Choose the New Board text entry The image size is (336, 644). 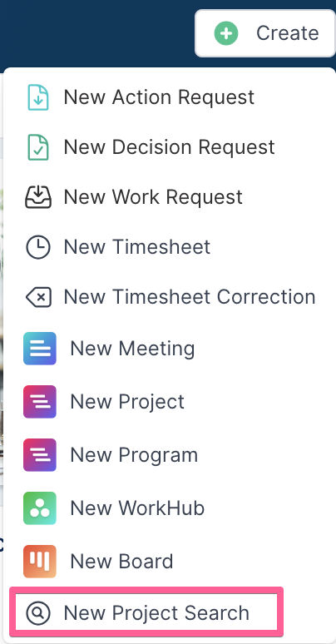121,562
